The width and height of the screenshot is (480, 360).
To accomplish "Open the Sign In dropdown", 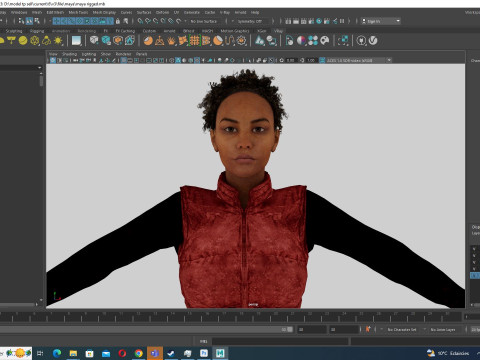I will tap(381, 21).
